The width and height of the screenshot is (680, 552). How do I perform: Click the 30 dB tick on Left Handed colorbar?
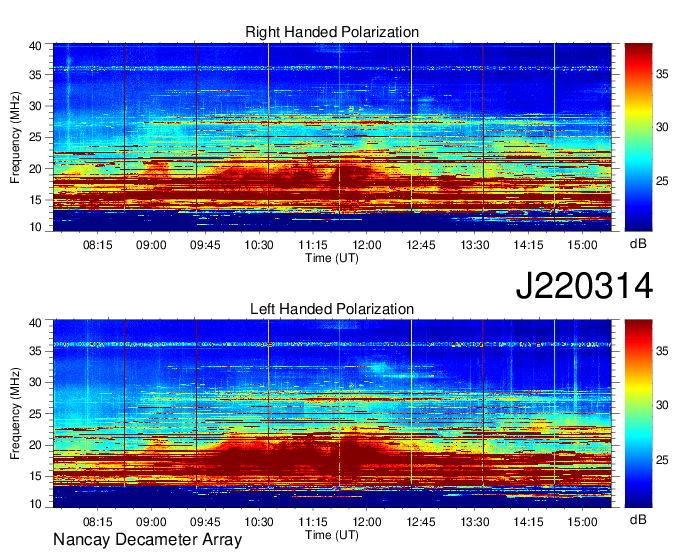point(662,405)
